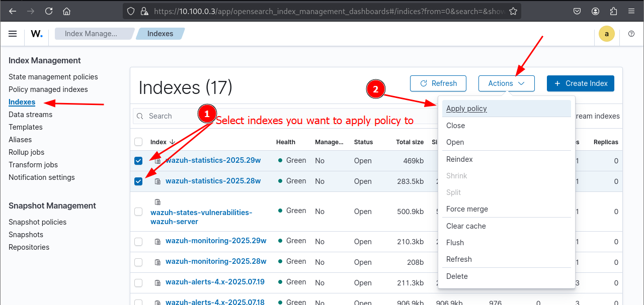
Task: Choose Apply policy from Actions menu
Action: pos(507,109)
